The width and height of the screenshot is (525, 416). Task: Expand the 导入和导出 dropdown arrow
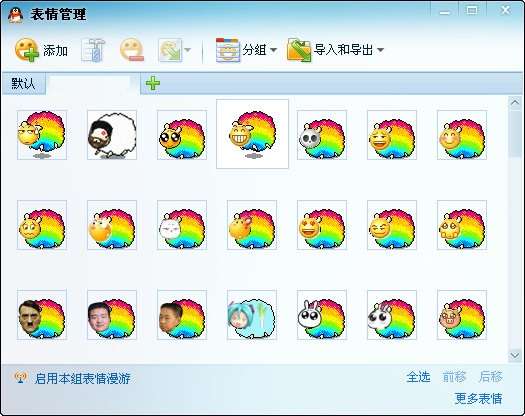(380, 50)
